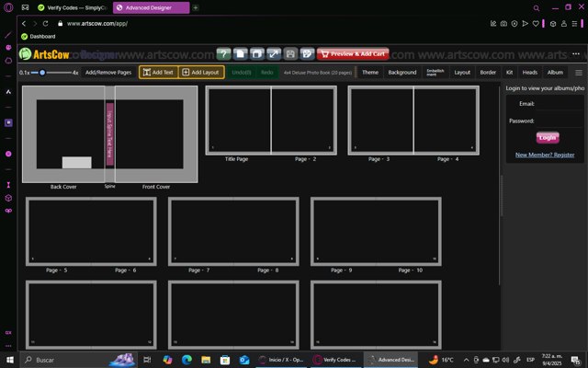Select the Back Cover and Front Cover spread
The image size is (588, 368).
[110, 134]
